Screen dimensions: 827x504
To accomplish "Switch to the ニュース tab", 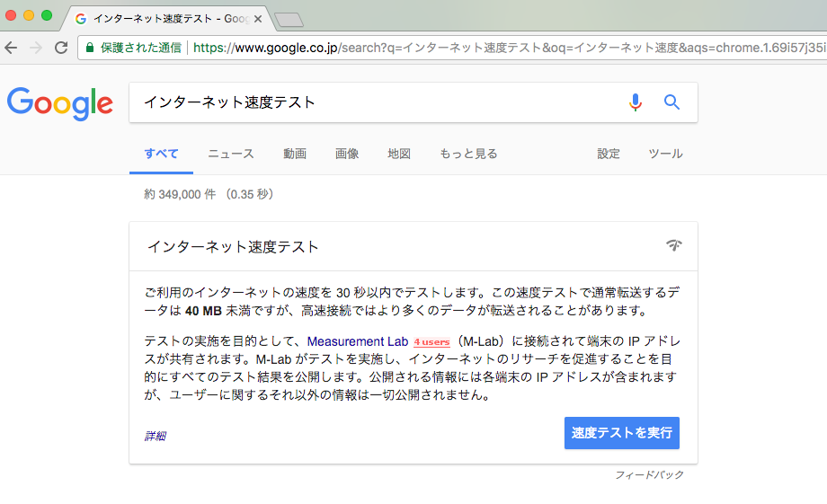I will 231,154.
